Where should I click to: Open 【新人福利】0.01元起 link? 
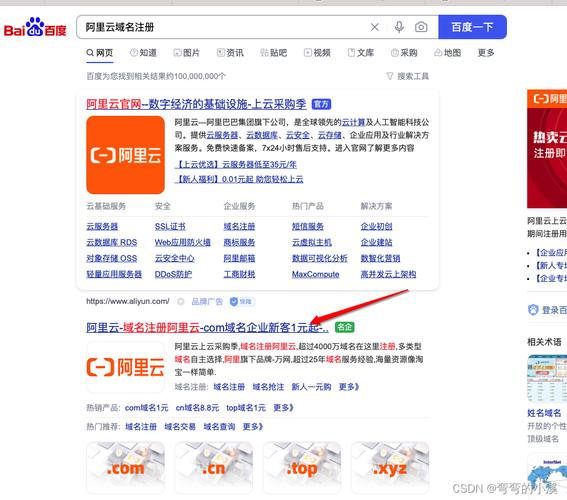point(239,179)
